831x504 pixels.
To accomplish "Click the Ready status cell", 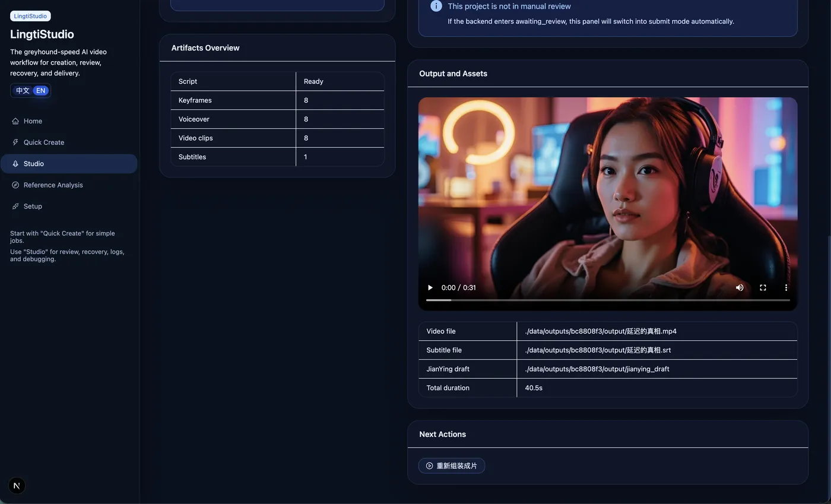I will (x=313, y=81).
